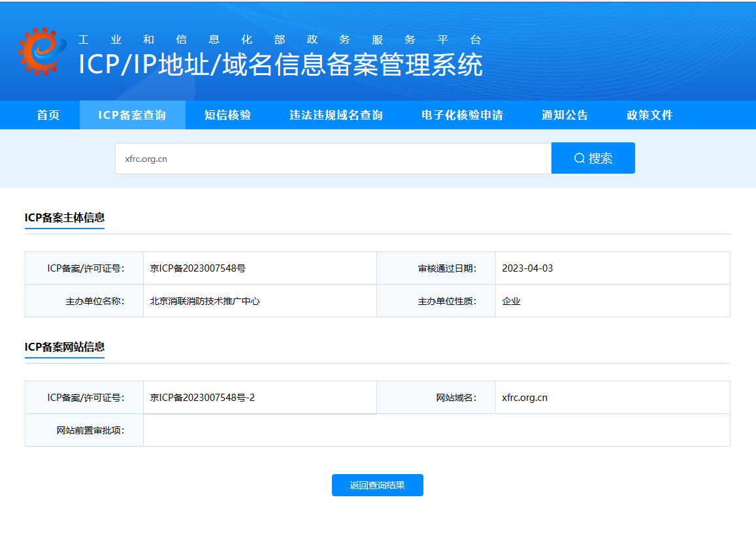This screenshot has width=756, height=540.
Task: Go to 违法违规域名查询 tab
Action: (x=336, y=115)
